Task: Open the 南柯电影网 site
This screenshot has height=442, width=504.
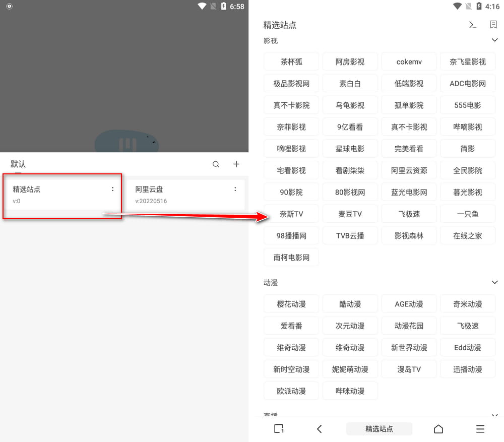Action: pyautogui.click(x=291, y=257)
